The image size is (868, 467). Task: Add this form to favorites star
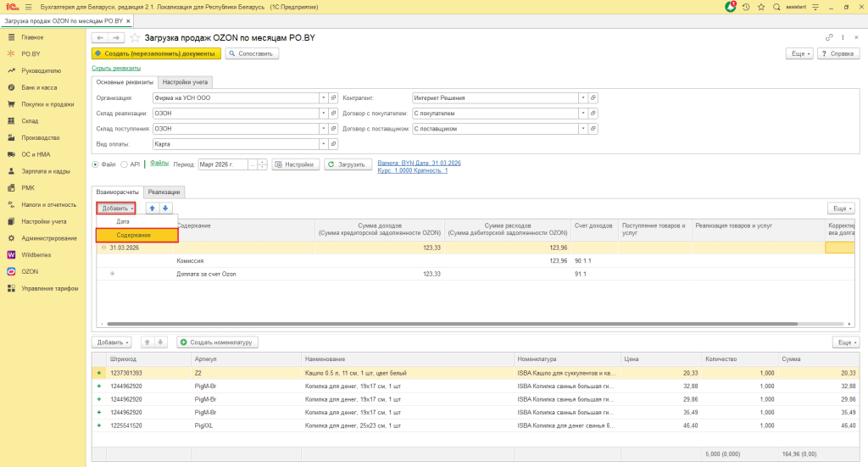click(135, 37)
